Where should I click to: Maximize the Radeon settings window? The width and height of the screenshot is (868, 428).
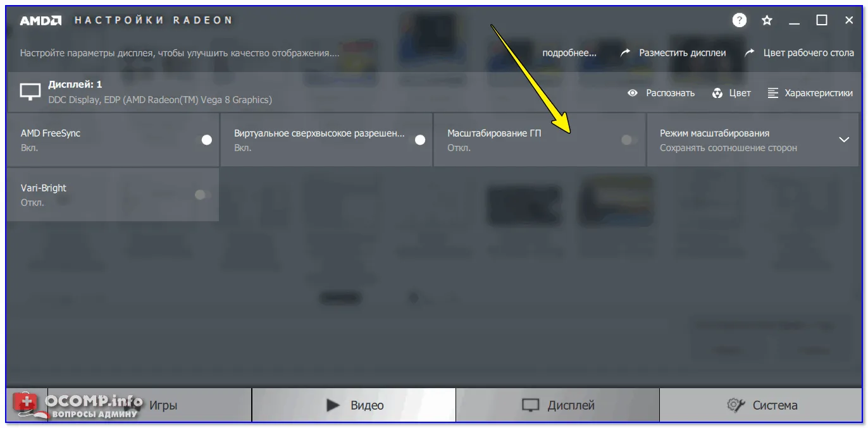[x=822, y=20]
